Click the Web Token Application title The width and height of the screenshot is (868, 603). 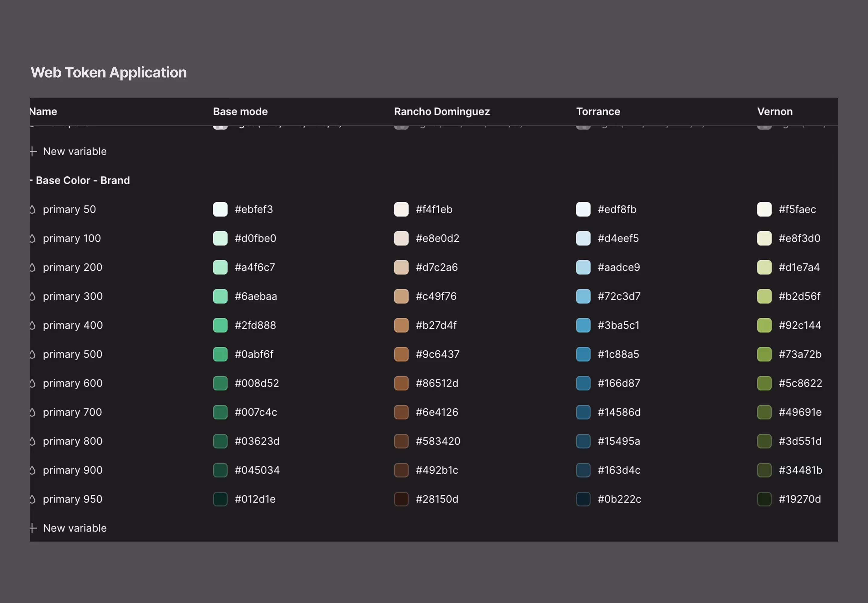(109, 73)
